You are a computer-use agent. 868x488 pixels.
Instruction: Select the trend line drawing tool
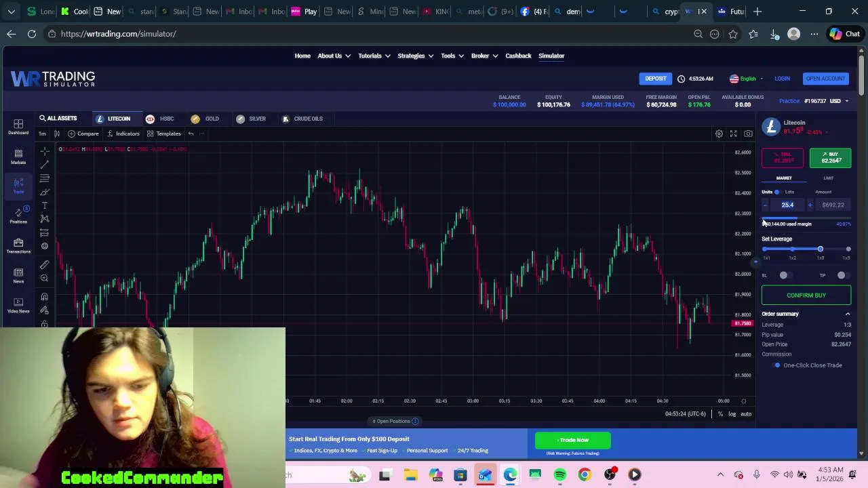pyautogui.click(x=44, y=165)
